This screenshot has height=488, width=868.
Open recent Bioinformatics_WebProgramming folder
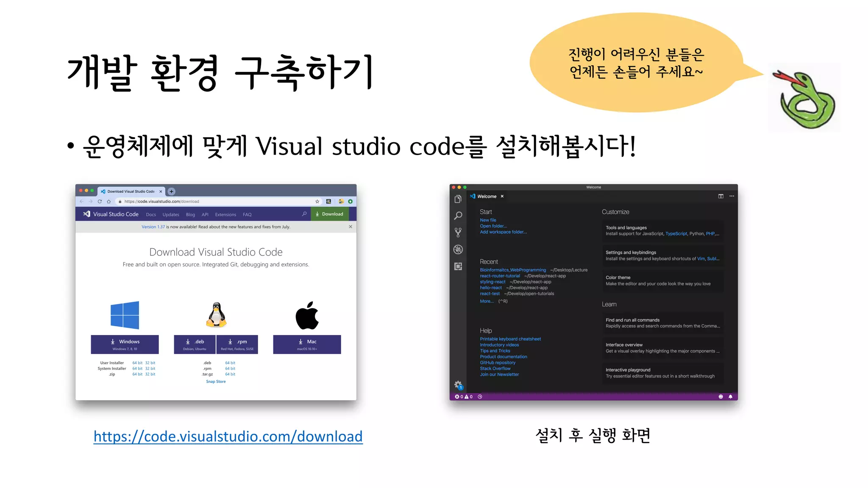513,270
